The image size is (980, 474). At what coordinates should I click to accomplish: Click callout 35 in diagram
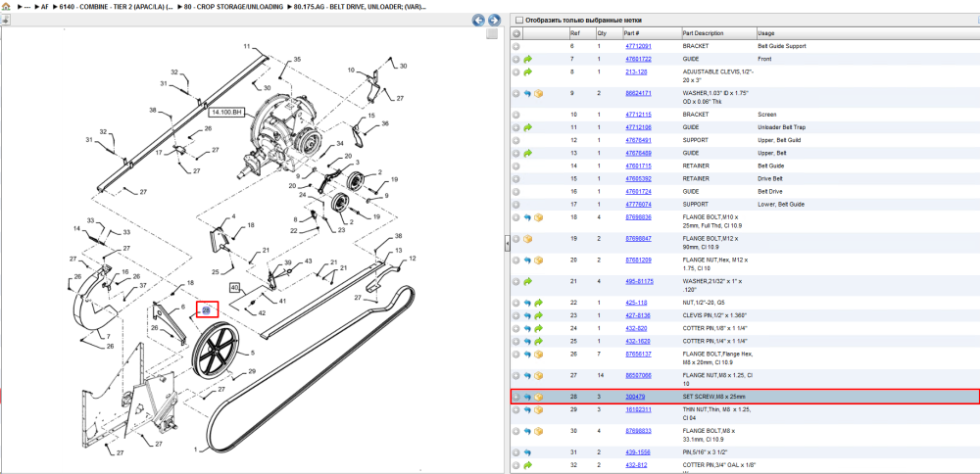pos(297,60)
